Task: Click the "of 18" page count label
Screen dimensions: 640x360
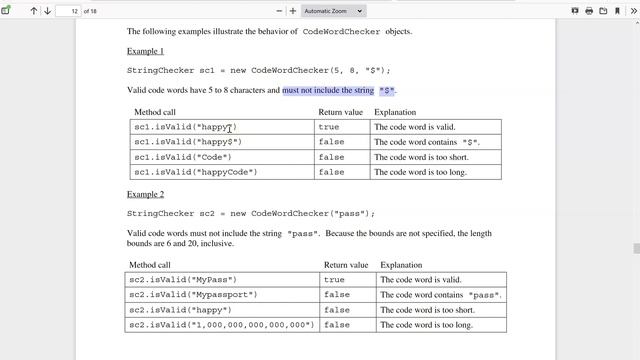Action: 90,11
